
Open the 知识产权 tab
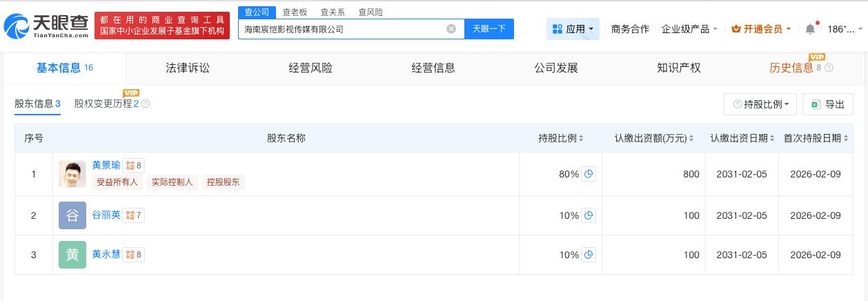tap(678, 68)
